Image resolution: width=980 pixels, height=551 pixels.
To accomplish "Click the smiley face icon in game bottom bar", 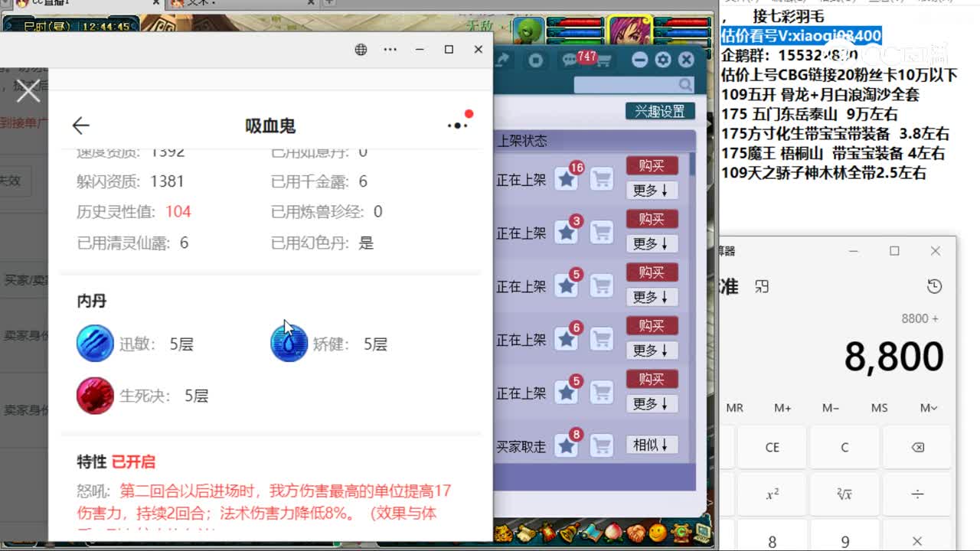I will tap(657, 532).
